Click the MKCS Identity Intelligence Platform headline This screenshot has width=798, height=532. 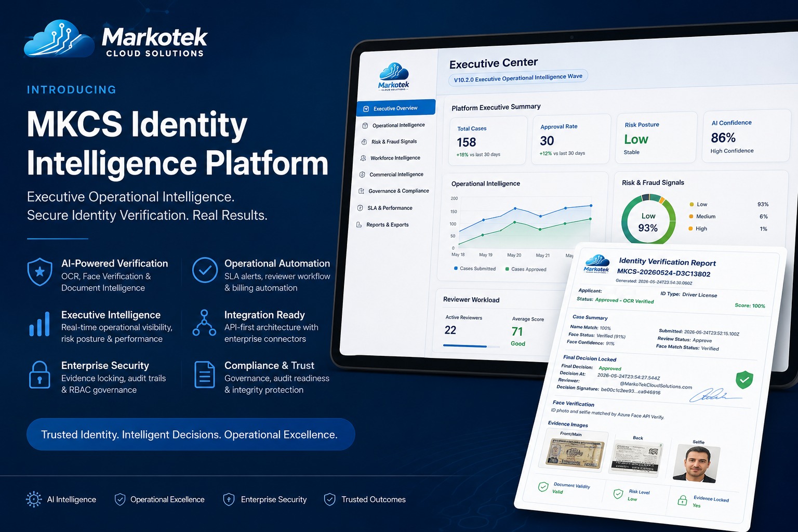(x=178, y=143)
